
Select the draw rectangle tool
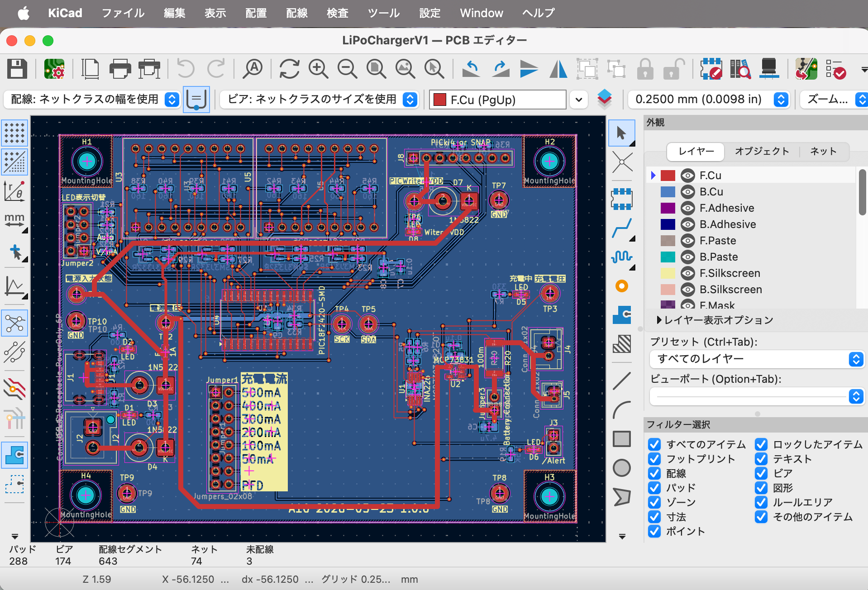622,439
